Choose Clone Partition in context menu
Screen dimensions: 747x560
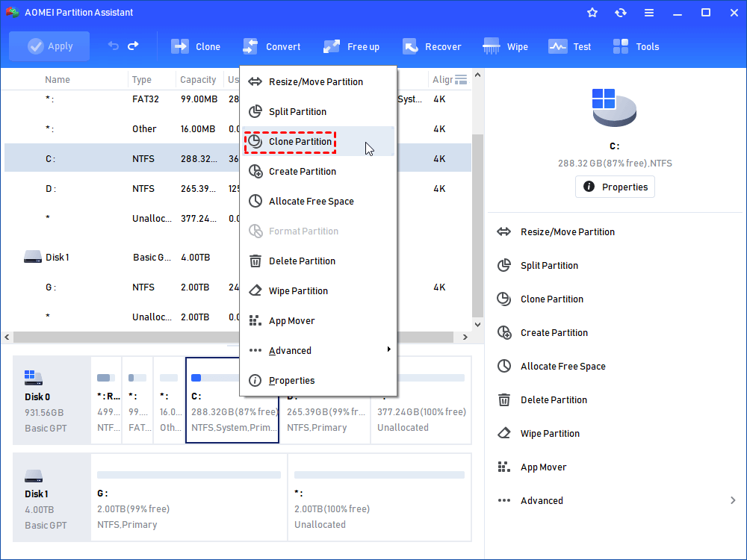(x=318, y=141)
